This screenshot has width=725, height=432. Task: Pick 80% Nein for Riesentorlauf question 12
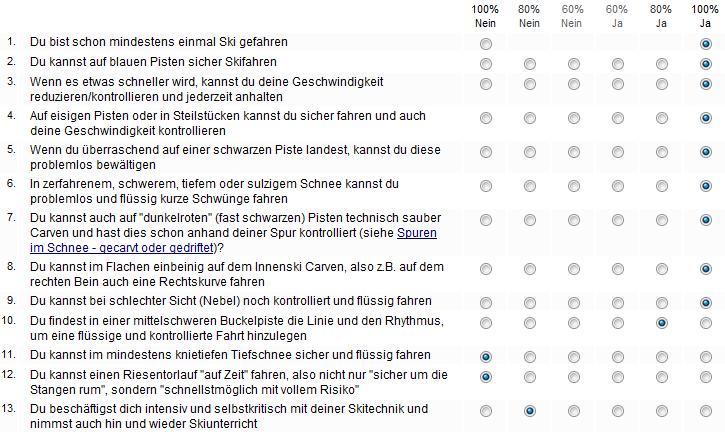[530, 377]
